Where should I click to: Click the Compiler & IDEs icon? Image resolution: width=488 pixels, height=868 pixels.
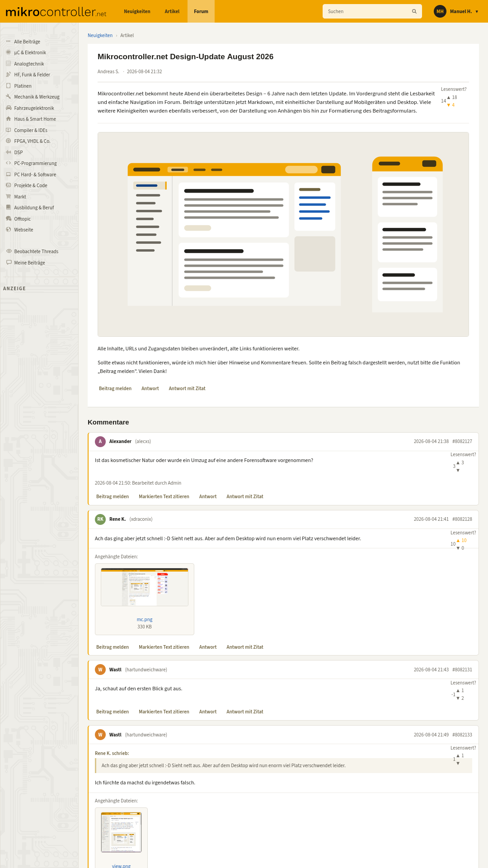8,130
